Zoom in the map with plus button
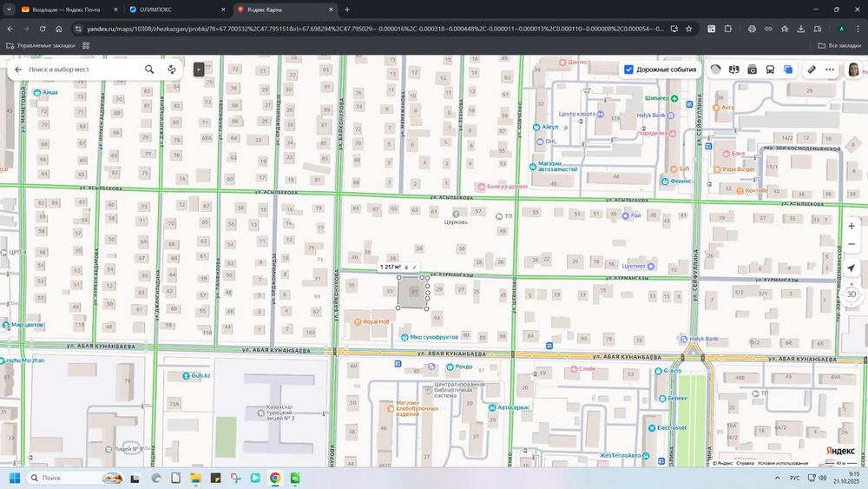 tap(852, 226)
